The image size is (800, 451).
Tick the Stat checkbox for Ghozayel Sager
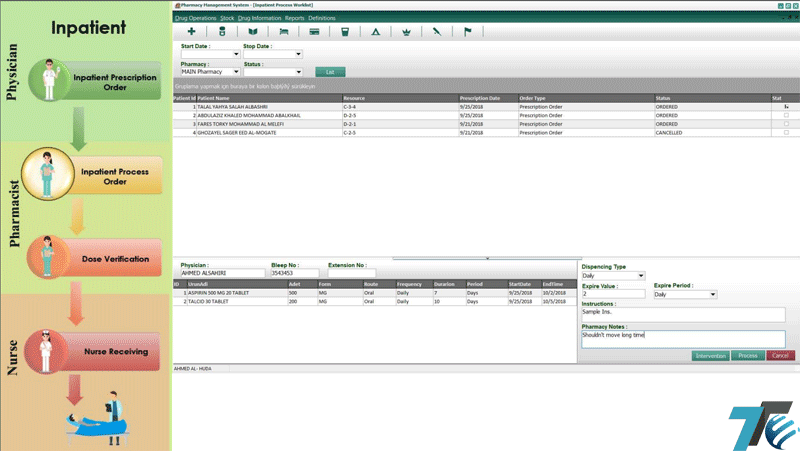tap(786, 132)
